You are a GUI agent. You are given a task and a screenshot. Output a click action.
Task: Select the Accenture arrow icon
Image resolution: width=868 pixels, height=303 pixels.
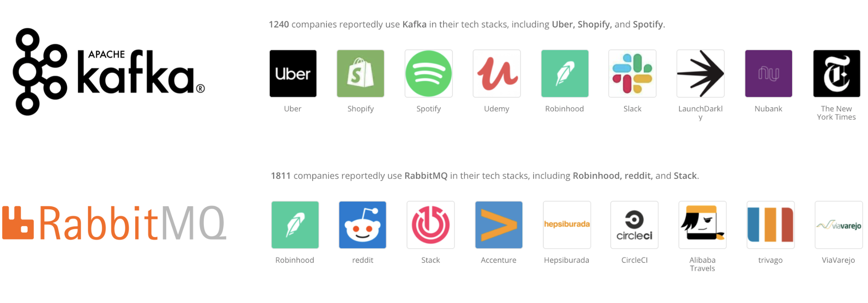(499, 225)
